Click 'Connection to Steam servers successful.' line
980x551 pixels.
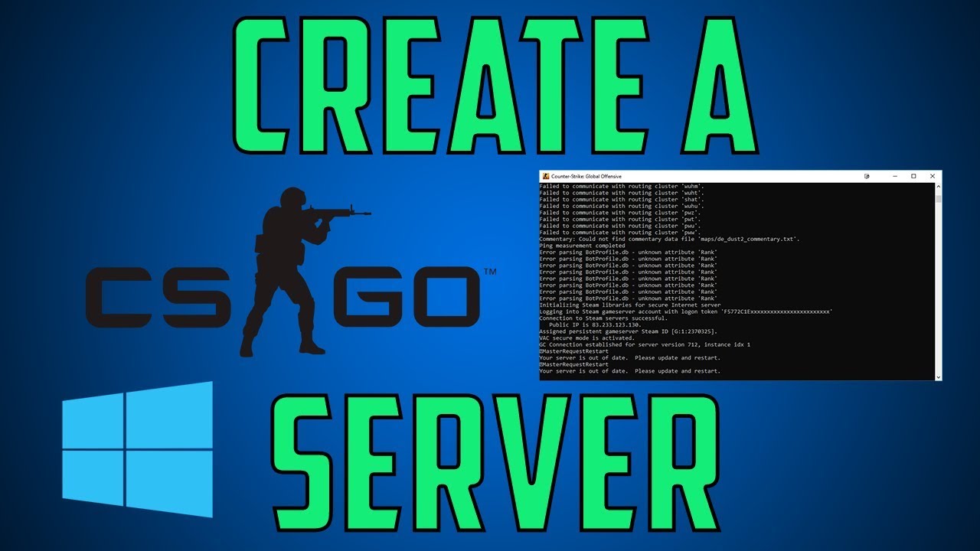pos(603,318)
